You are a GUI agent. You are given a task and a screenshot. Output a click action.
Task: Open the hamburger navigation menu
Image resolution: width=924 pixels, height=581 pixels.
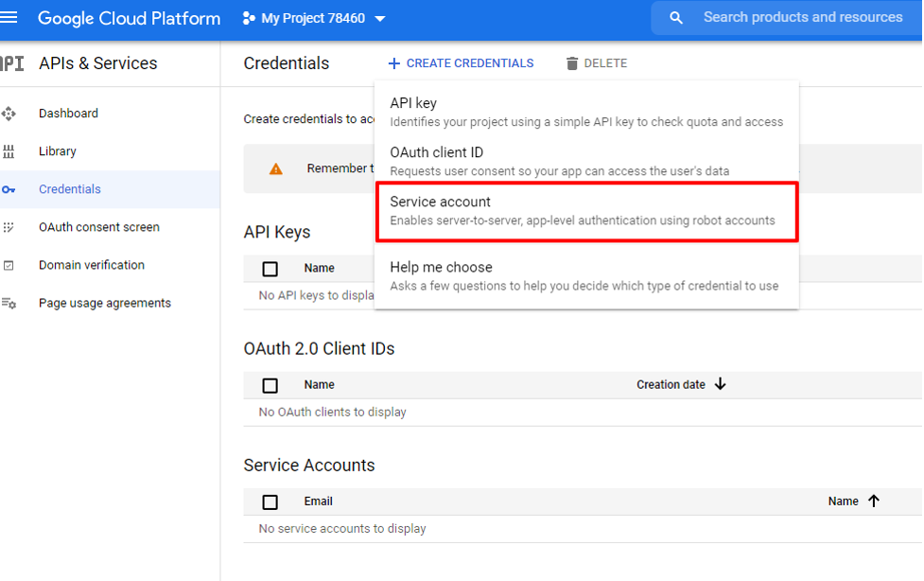tap(9, 18)
